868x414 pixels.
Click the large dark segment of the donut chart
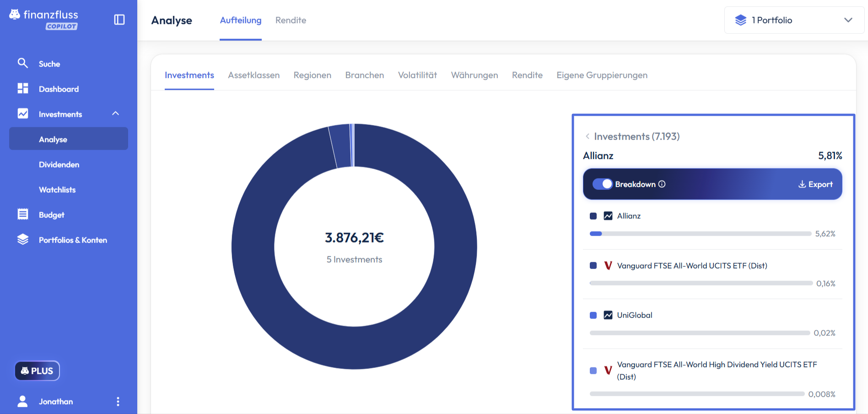coord(354,348)
